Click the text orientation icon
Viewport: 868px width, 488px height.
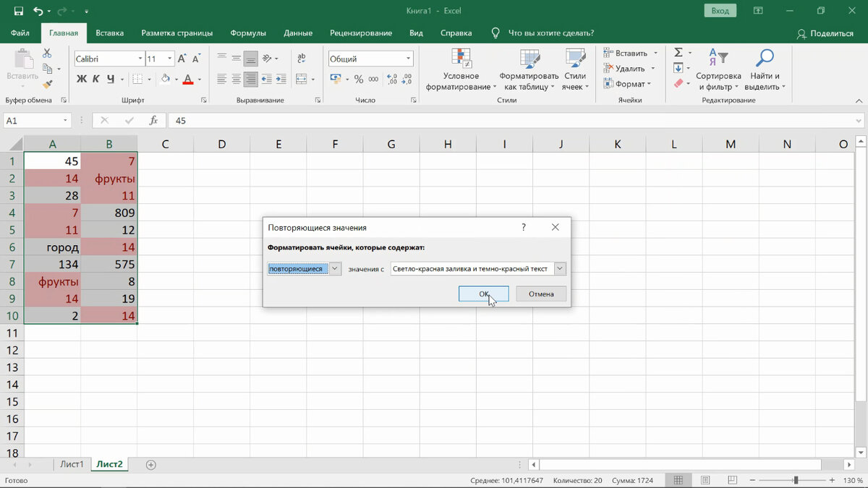[x=268, y=59]
